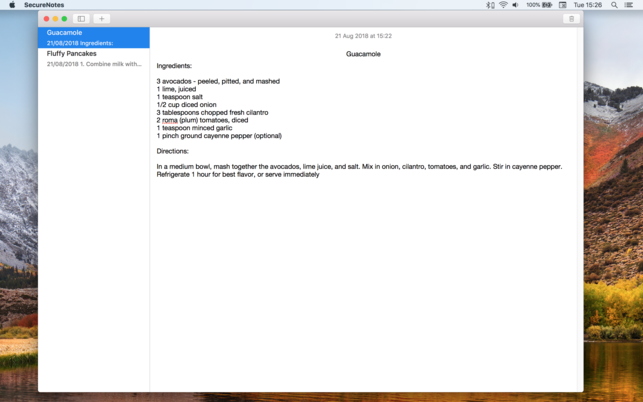Select the Fluffy Pancakes note
This screenshot has width=643, height=402.
pyautogui.click(x=94, y=58)
